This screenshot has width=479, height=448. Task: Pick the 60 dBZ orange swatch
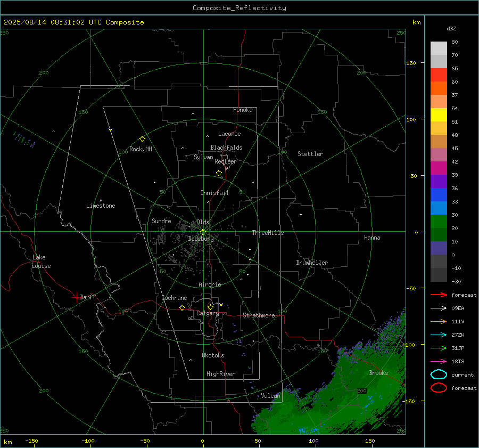coord(439,88)
